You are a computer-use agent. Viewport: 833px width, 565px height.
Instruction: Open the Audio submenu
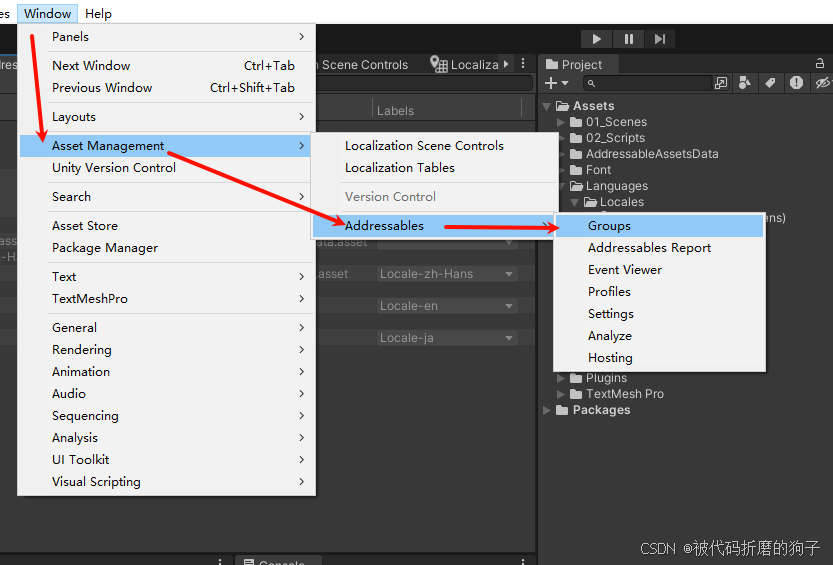point(167,393)
